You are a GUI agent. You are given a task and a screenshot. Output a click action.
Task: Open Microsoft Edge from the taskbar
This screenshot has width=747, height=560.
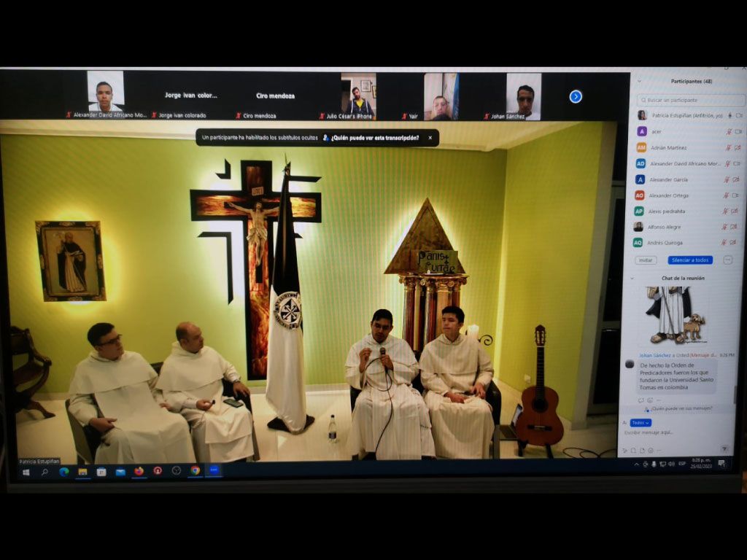tap(63, 472)
